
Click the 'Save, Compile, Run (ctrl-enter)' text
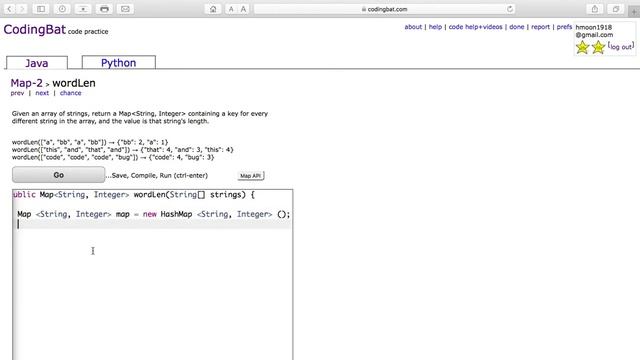click(x=157, y=176)
